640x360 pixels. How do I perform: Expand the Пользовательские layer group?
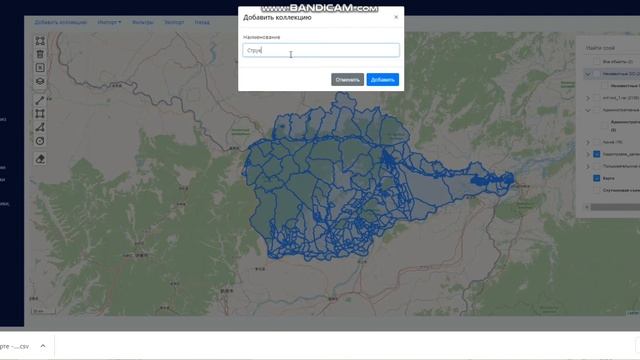588,166
